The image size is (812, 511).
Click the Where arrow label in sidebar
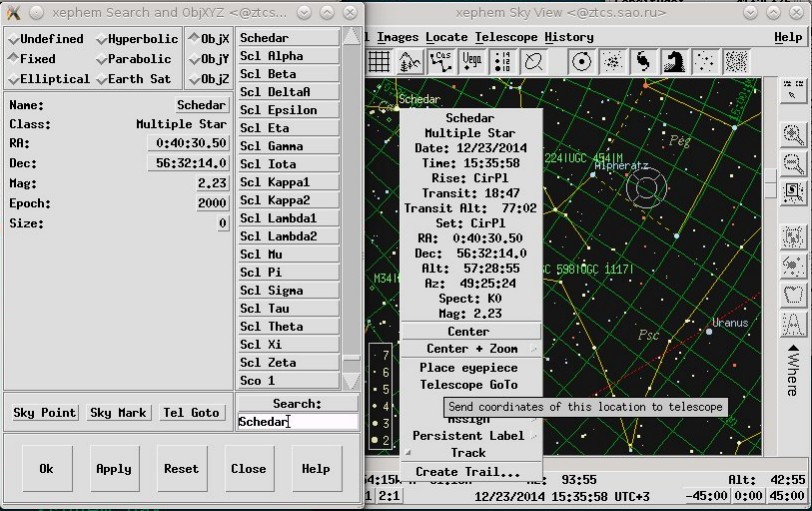(793, 371)
